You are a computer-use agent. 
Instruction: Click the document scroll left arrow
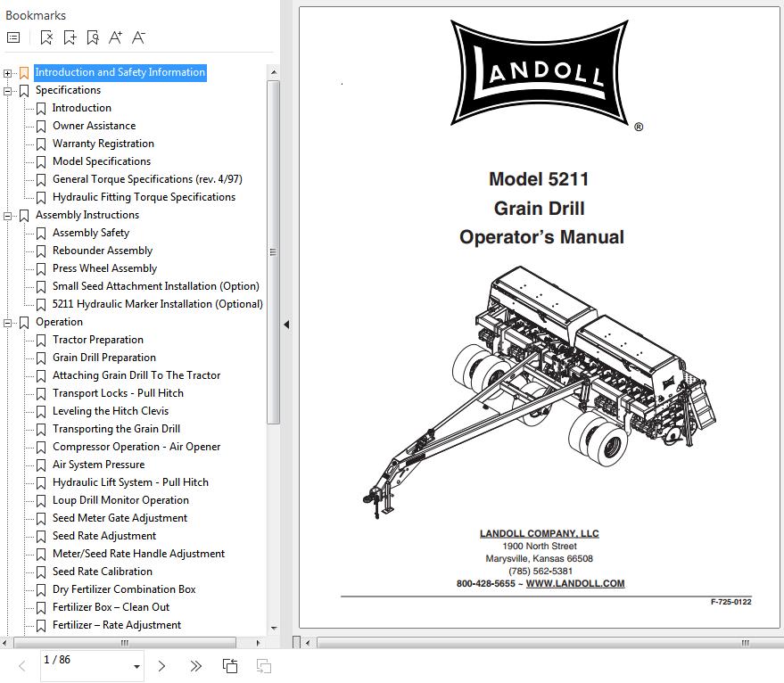[308, 643]
